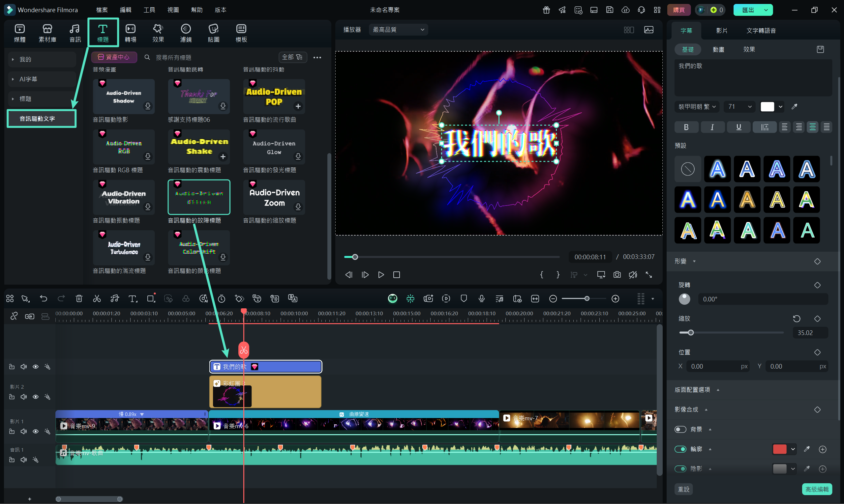Screen dimensions: 844x504
Task: Hide the 影片 2 track via eye icon
Action: click(x=35, y=397)
